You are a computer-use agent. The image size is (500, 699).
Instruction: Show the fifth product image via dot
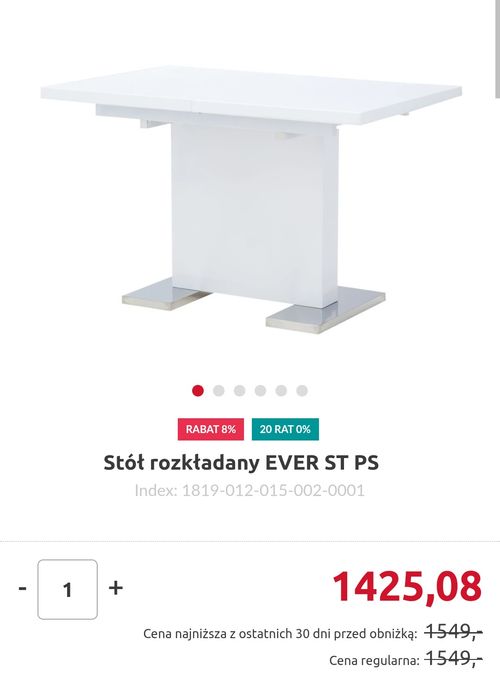point(281,391)
